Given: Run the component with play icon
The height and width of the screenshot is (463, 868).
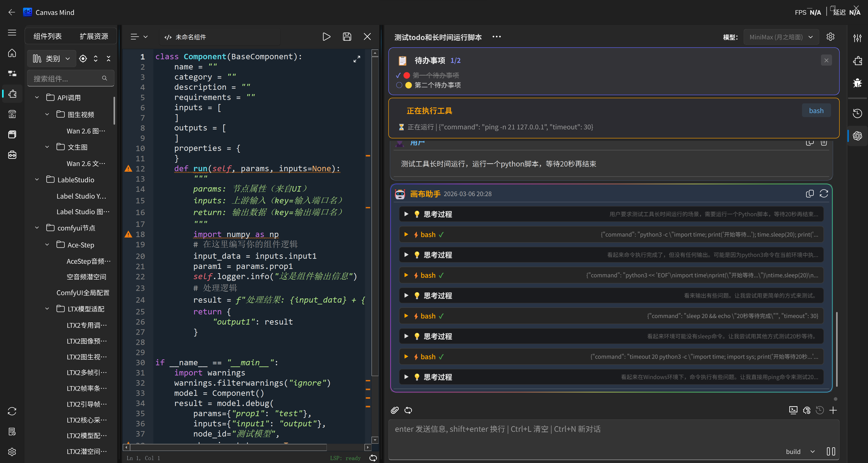Looking at the screenshot, I should coord(326,37).
